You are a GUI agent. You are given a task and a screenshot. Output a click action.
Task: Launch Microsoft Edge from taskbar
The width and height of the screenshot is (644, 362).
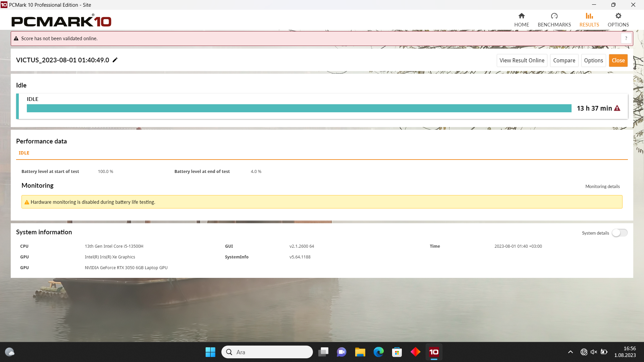click(x=379, y=352)
